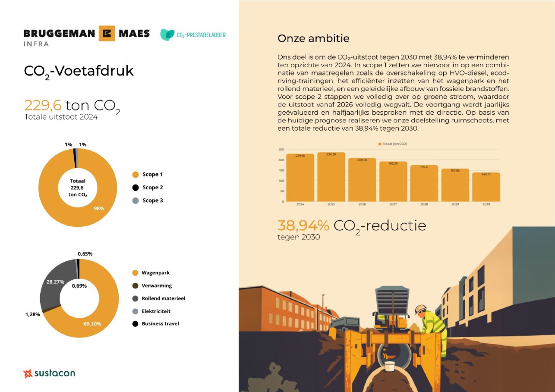Click the 'CO2-Voetafdruk' title
This screenshot has height=392, width=555.
coord(79,71)
